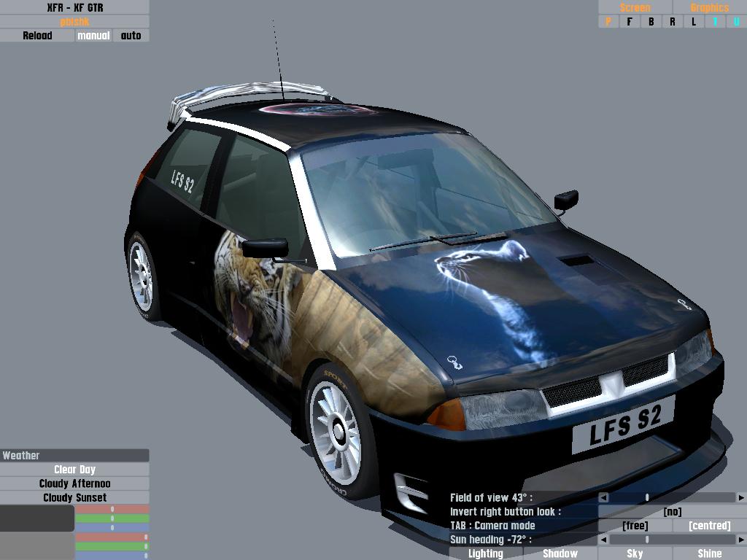The image size is (747, 560).
Task: Open the Graphics options tab
Action: pyautogui.click(x=710, y=7)
